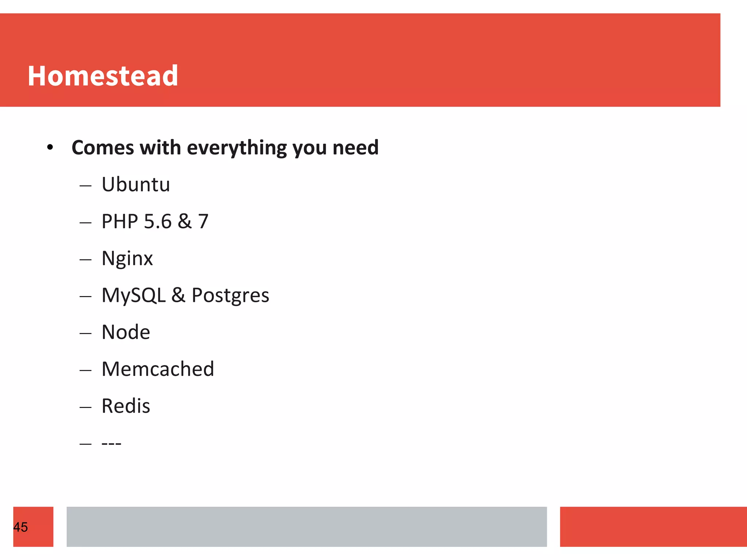747x560 pixels.
Task: Click the dash before Redis
Action: click(x=85, y=407)
